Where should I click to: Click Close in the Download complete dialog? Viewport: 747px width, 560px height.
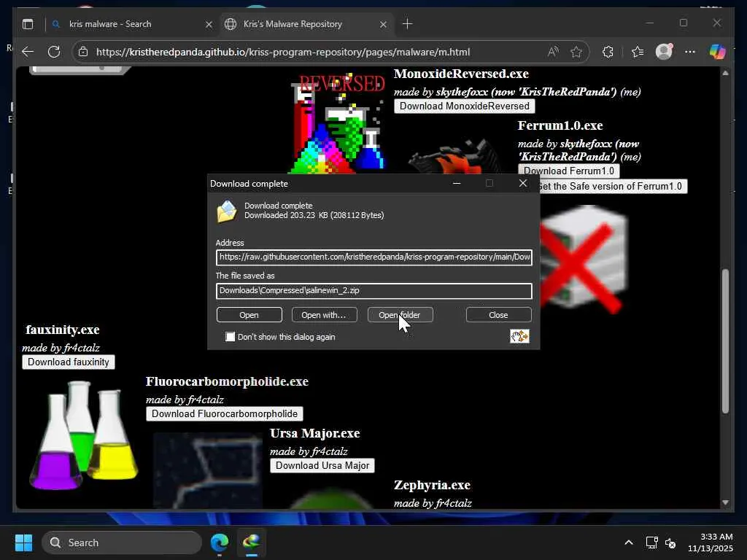[498, 315]
